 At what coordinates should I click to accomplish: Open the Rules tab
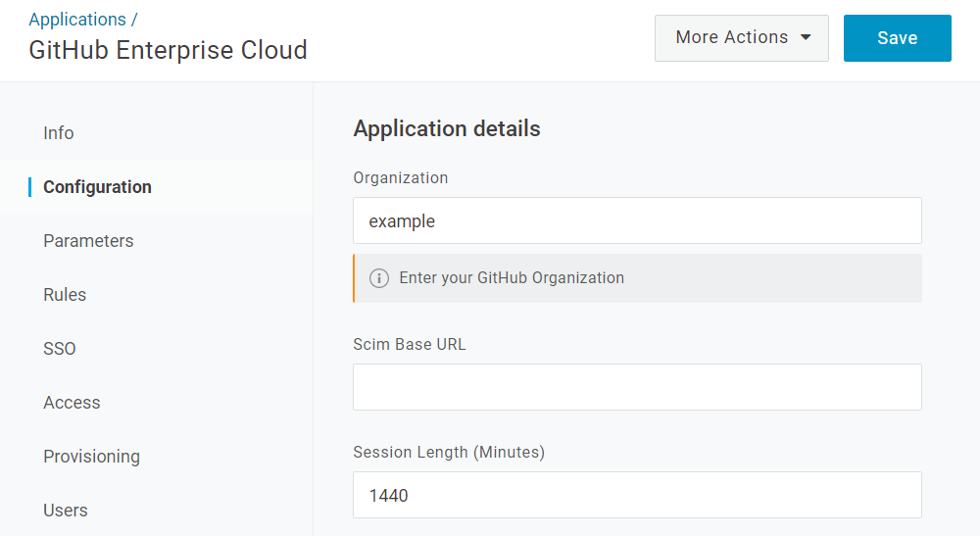point(65,294)
